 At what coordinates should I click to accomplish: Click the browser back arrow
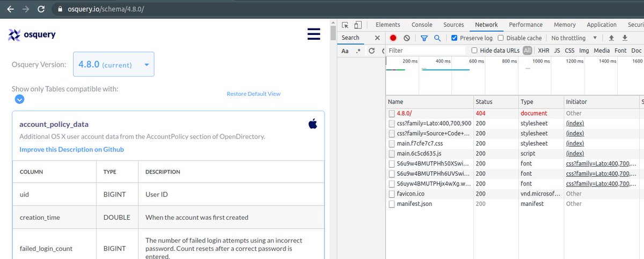pyautogui.click(x=9, y=10)
